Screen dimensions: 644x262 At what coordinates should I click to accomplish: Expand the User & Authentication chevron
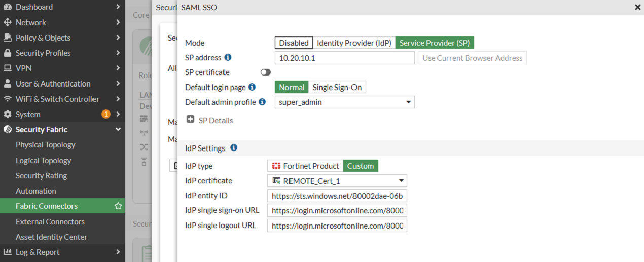point(118,84)
